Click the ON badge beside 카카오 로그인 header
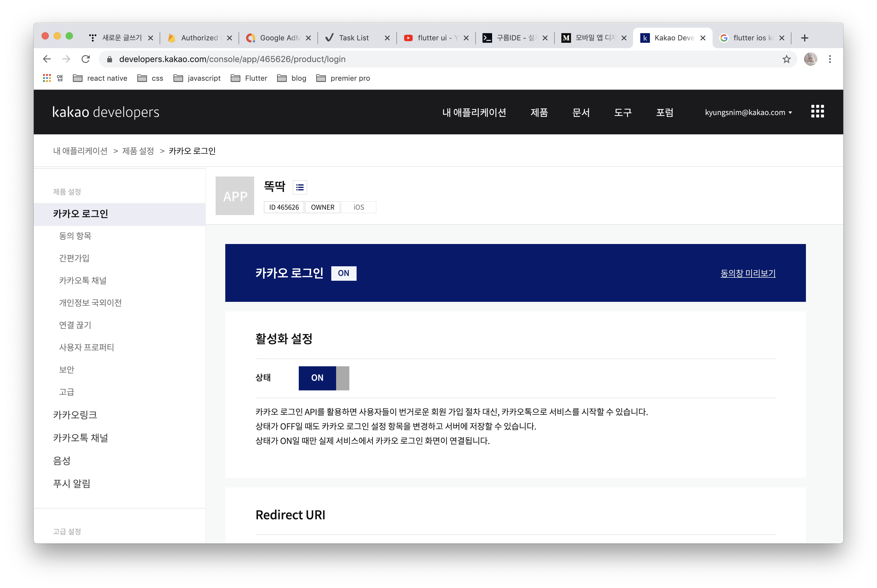This screenshot has height=588, width=877. pos(343,273)
